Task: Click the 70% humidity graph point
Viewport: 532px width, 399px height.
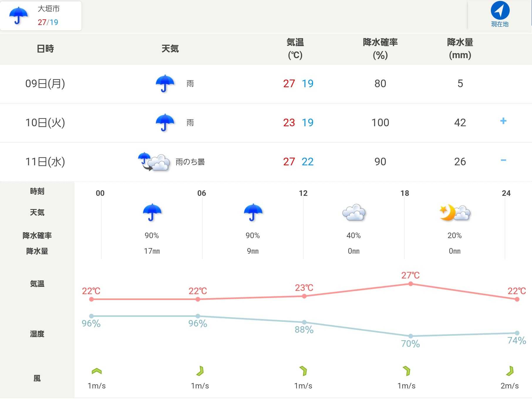Action: click(410, 336)
